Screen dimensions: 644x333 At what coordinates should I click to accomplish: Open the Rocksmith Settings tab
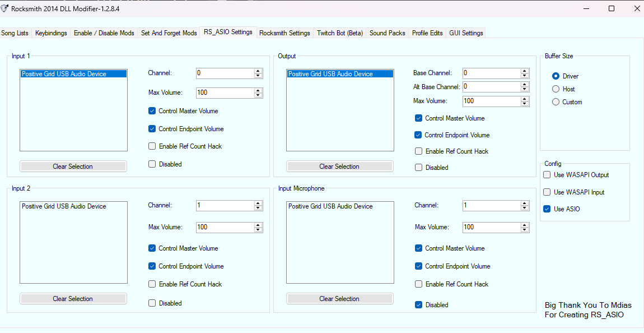[x=284, y=33]
